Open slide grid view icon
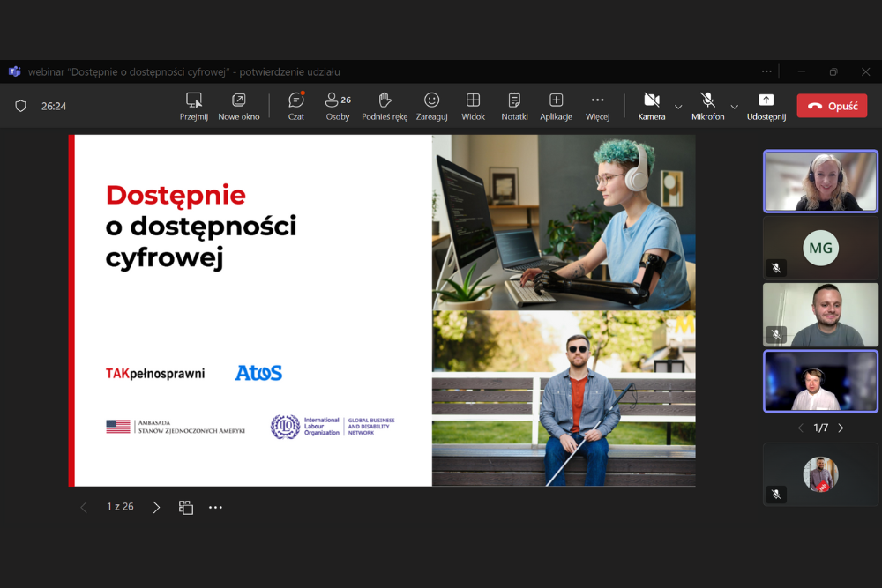The height and width of the screenshot is (588, 882). 185,507
